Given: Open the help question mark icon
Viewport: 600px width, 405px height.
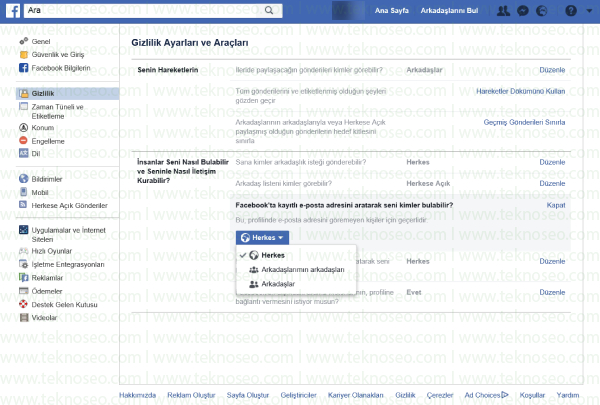Looking at the screenshot, I should click(571, 11).
